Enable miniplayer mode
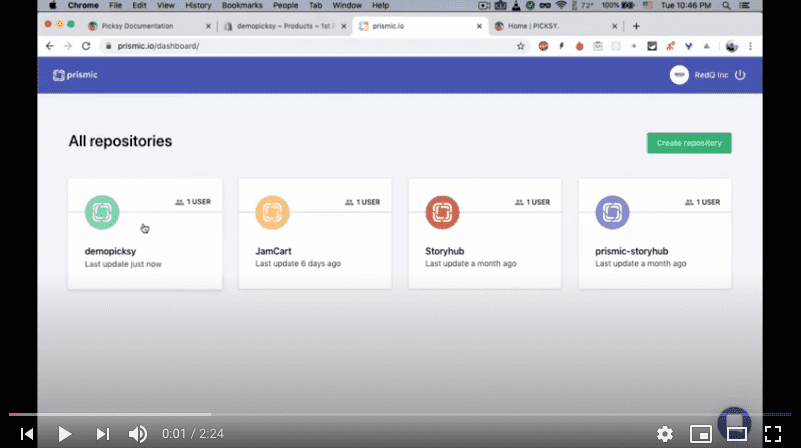The height and width of the screenshot is (448, 801). tap(700, 434)
